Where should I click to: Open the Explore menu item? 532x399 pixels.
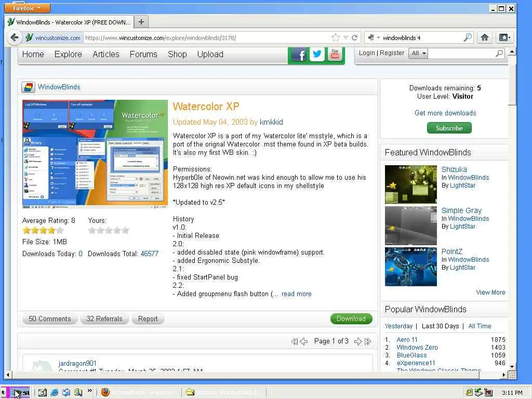click(68, 54)
